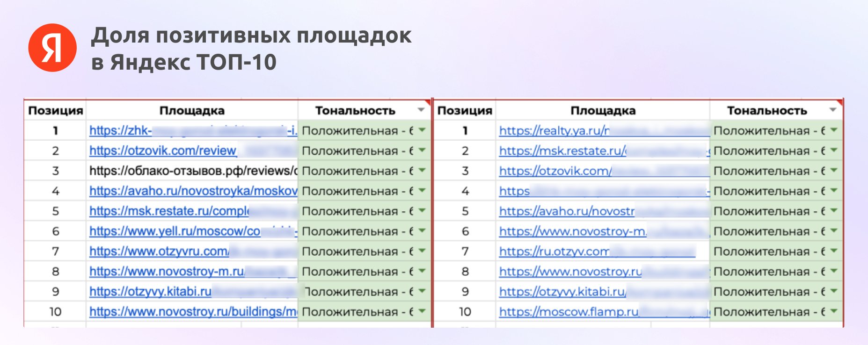
Task: Open the otzovik.com/review link in left table
Action: 163,151
